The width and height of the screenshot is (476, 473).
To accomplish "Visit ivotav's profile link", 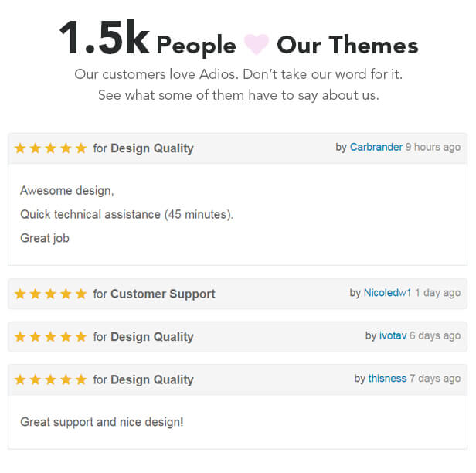I will 393,335.
